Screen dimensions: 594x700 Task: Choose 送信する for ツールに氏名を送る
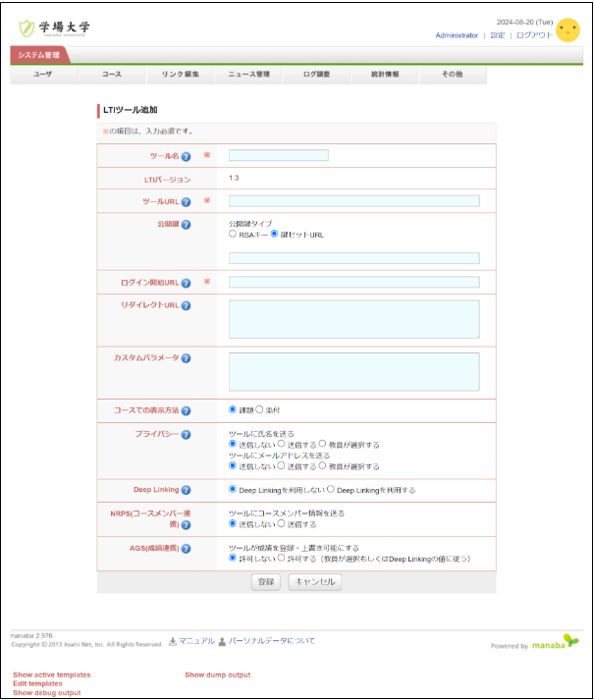(x=281, y=444)
